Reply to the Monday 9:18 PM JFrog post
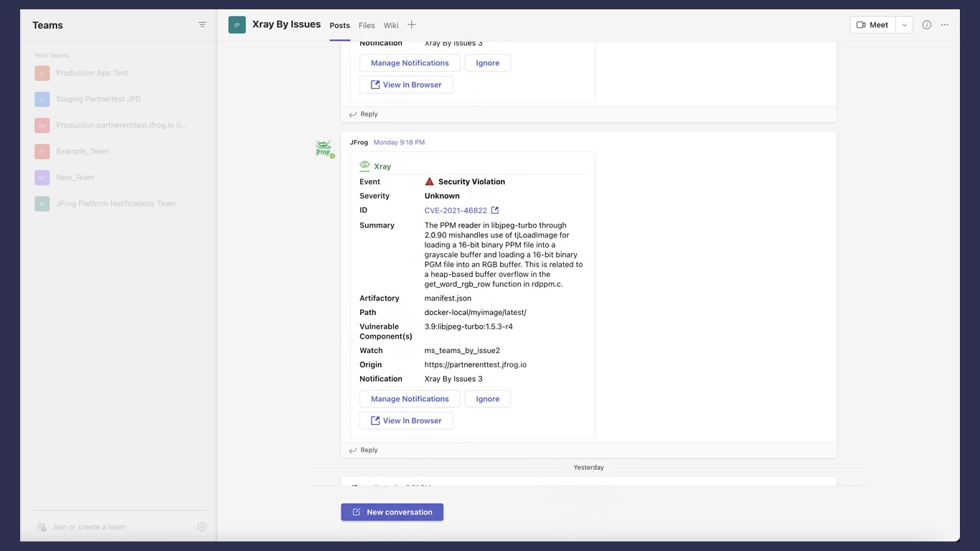The height and width of the screenshot is (551, 980). click(x=364, y=450)
